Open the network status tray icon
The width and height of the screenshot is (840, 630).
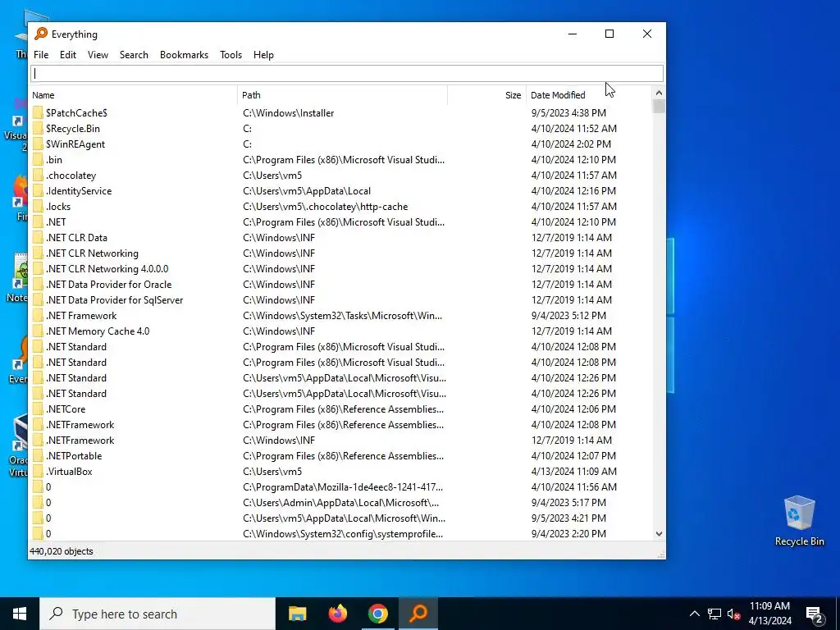click(x=714, y=614)
